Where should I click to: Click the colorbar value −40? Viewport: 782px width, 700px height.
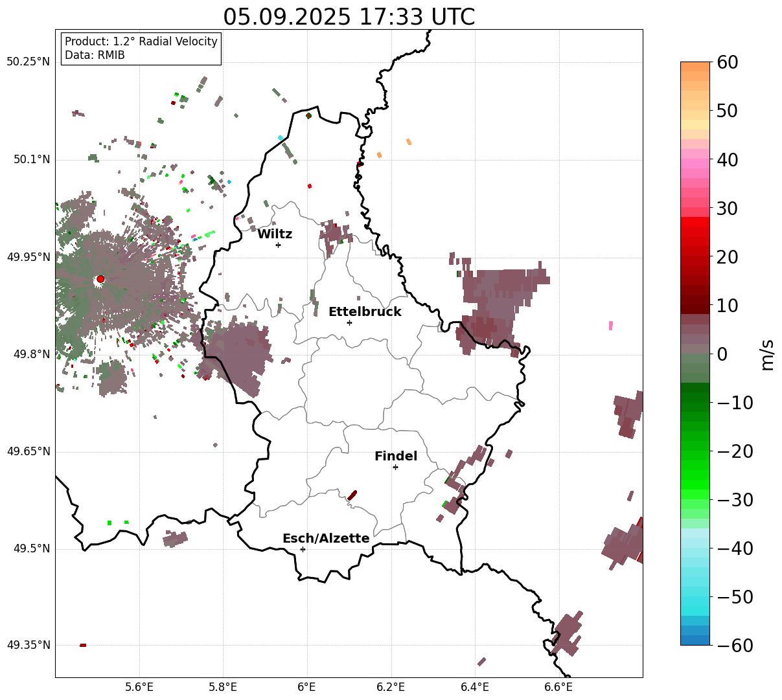735,548
